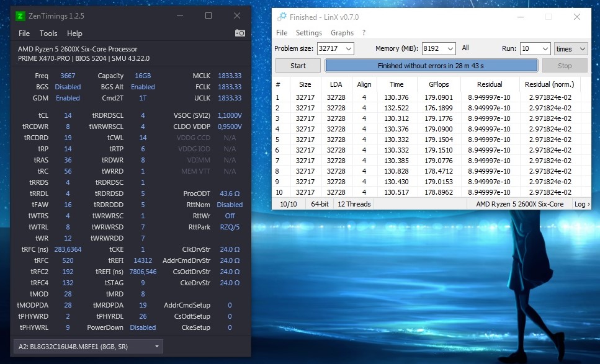Open the ZenTimings Tools menu
Image resolution: width=600 pixels, height=364 pixels.
(48, 33)
